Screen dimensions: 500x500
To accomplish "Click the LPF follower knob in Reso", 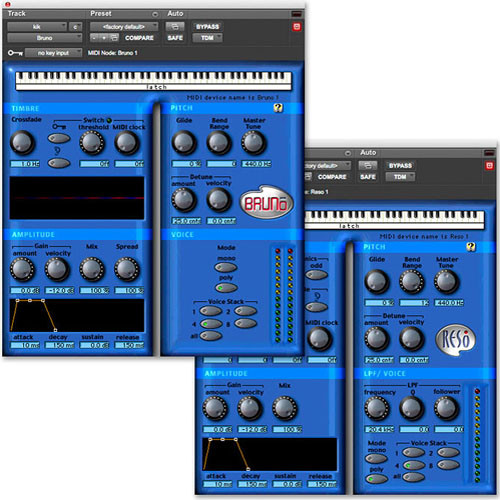I will 446,408.
